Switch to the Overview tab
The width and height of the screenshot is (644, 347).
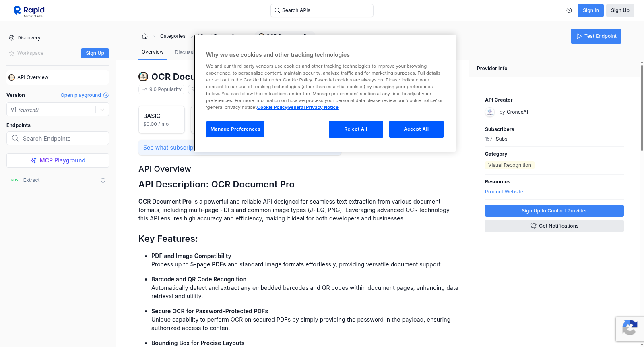[x=153, y=52]
